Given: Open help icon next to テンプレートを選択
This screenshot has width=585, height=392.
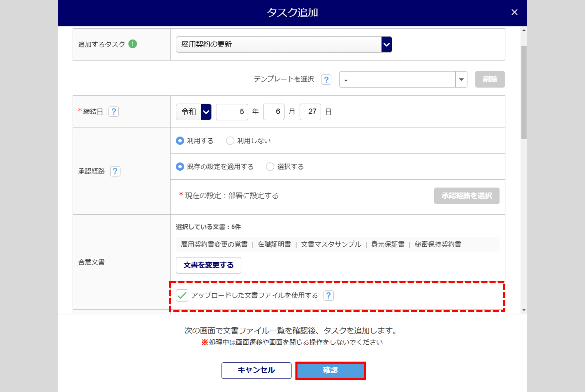Looking at the screenshot, I should pyautogui.click(x=326, y=80).
